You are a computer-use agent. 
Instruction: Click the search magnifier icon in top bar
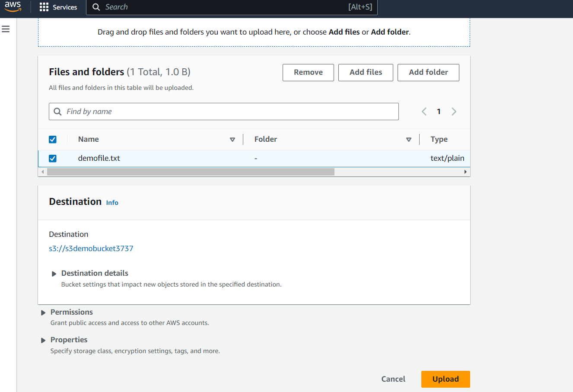[96, 7]
